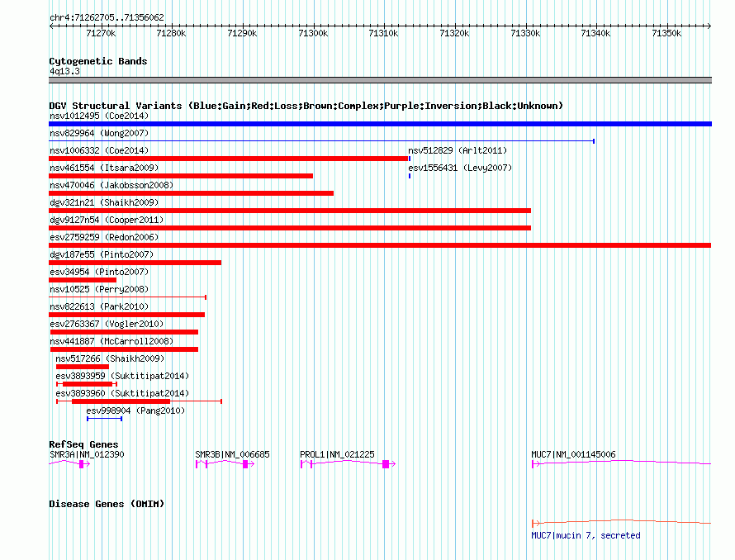Image resolution: width=735 pixels, height=560 pixels.
Task: Open esv2763367 (Vogler2010) variant label
Action: tap(107, 324)
